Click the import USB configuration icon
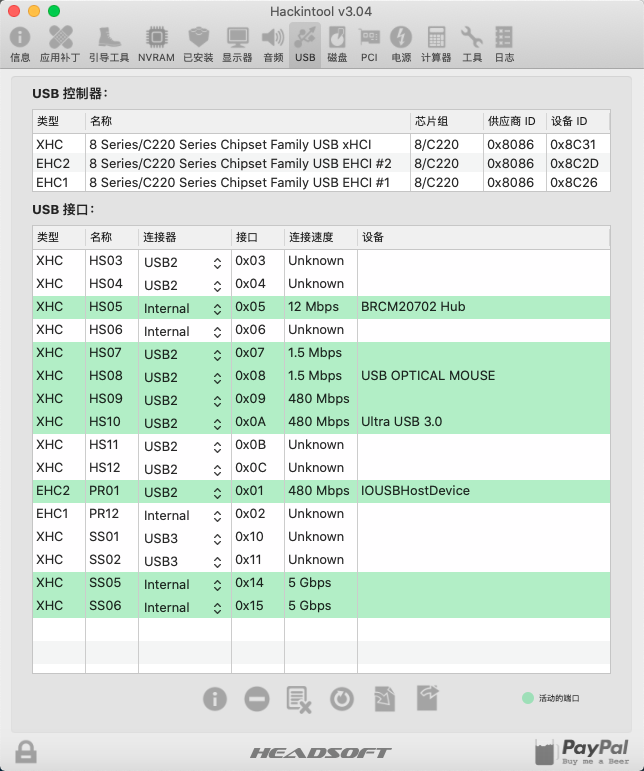 [x=384, y=699]
